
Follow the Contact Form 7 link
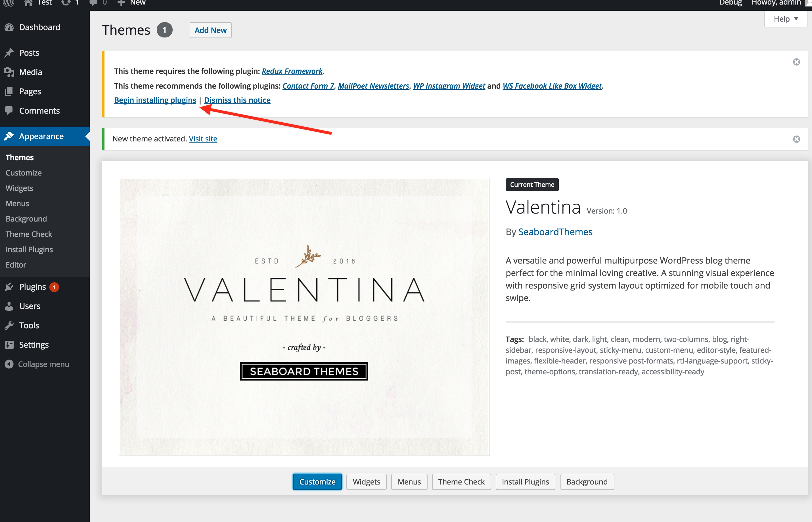[308, 86]
